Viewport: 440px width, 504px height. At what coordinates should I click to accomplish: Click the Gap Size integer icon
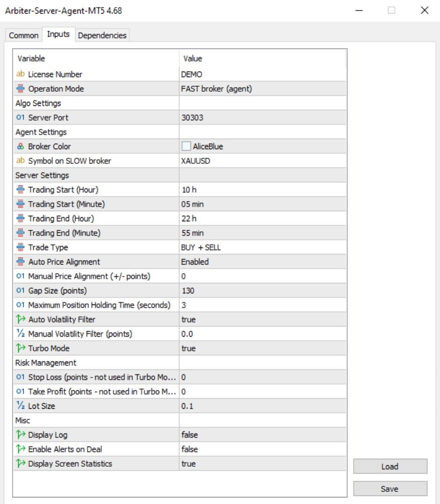pos(20,290)
